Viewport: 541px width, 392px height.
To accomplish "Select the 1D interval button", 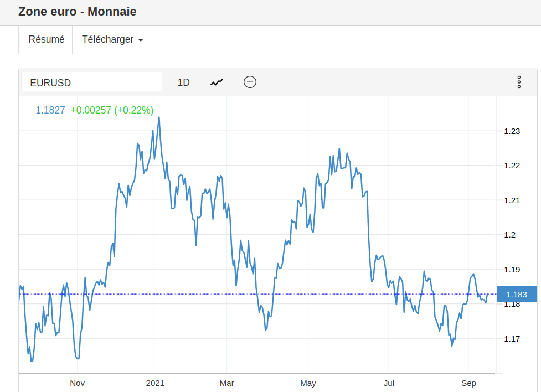I will 183,82.
